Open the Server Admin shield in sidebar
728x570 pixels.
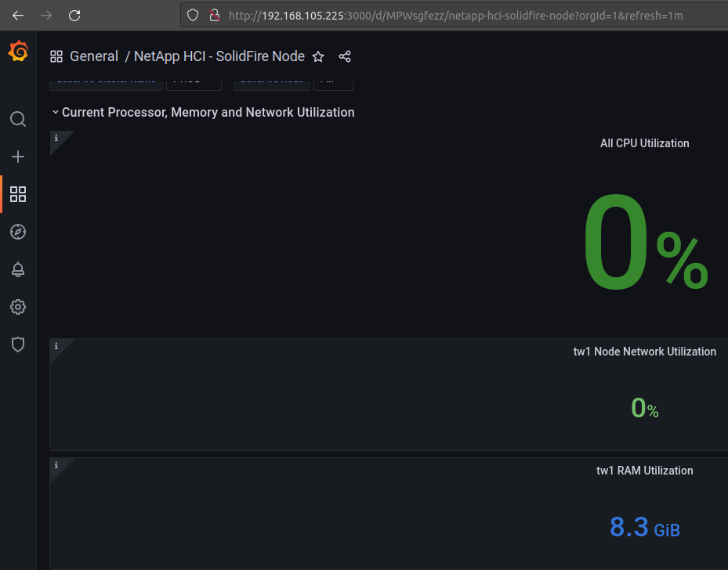click(18, 345)
